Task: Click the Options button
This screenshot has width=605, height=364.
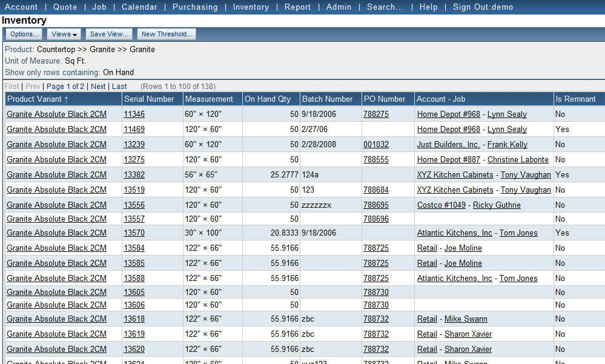Action: click(x=24, y=35)
